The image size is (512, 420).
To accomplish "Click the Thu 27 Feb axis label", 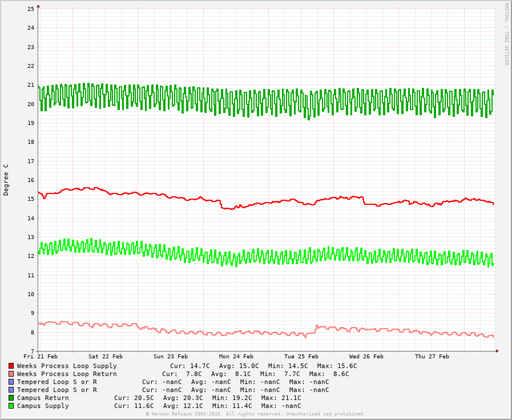I will point(432,356).
